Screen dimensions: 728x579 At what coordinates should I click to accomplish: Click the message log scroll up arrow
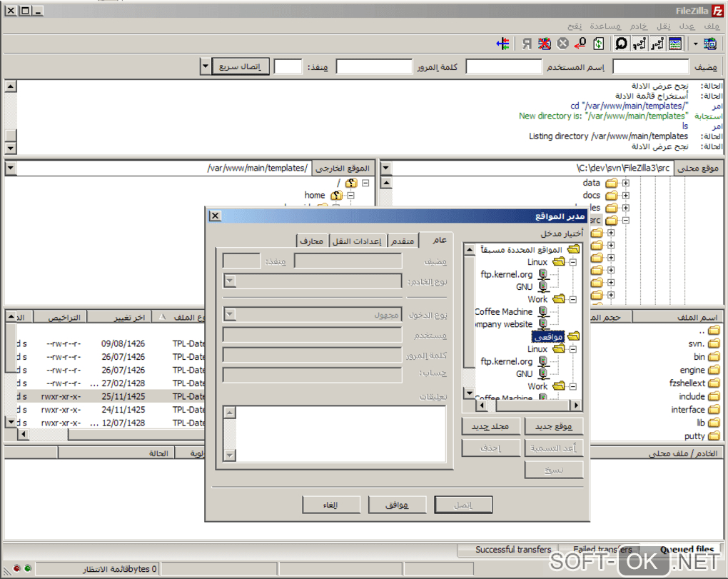[x=10, y=86]
